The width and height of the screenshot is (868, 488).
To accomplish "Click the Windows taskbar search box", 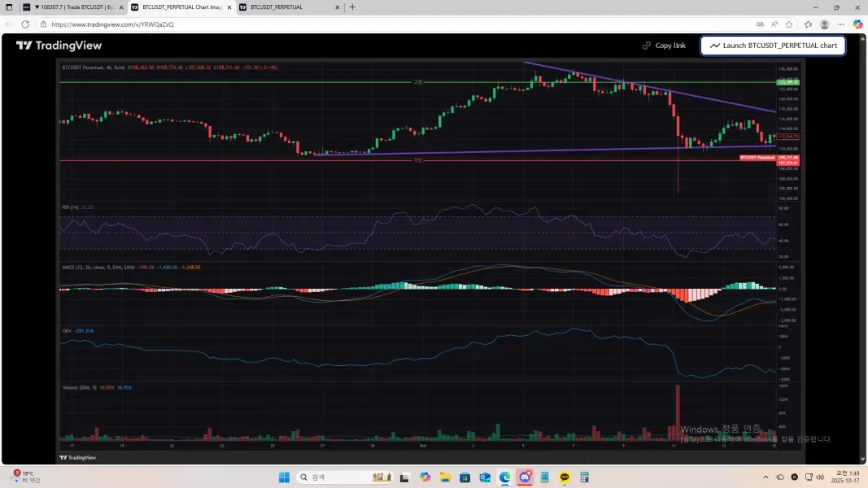I will coord(344,477).
